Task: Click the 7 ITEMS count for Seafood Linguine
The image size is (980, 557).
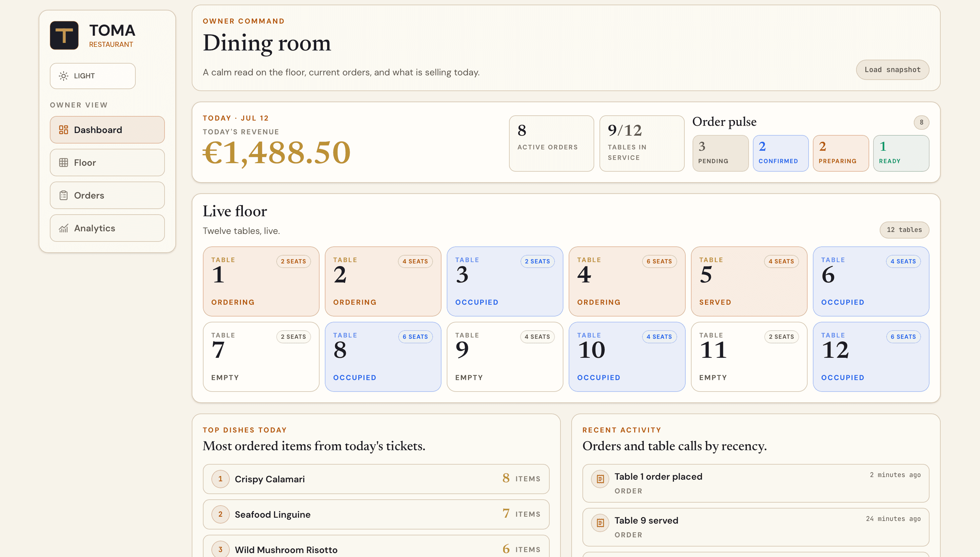Action: tap(521, 513)
